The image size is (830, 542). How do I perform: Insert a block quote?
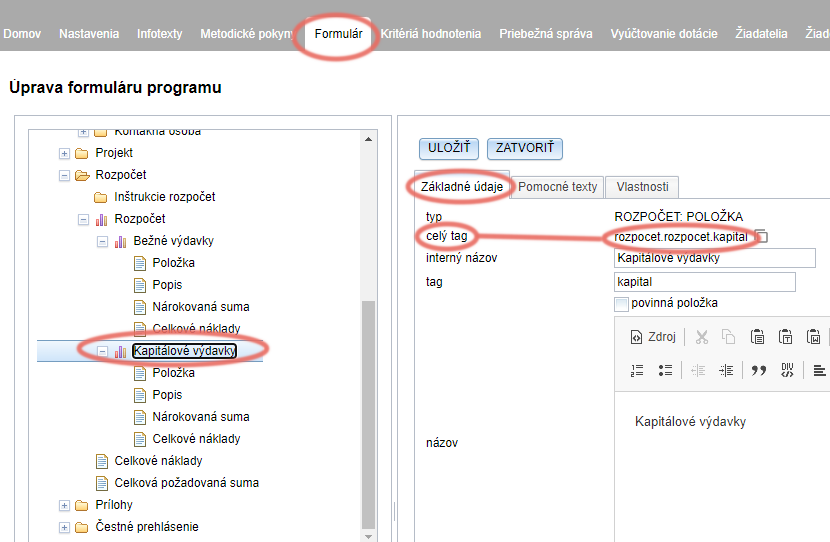tap(759, 371)
